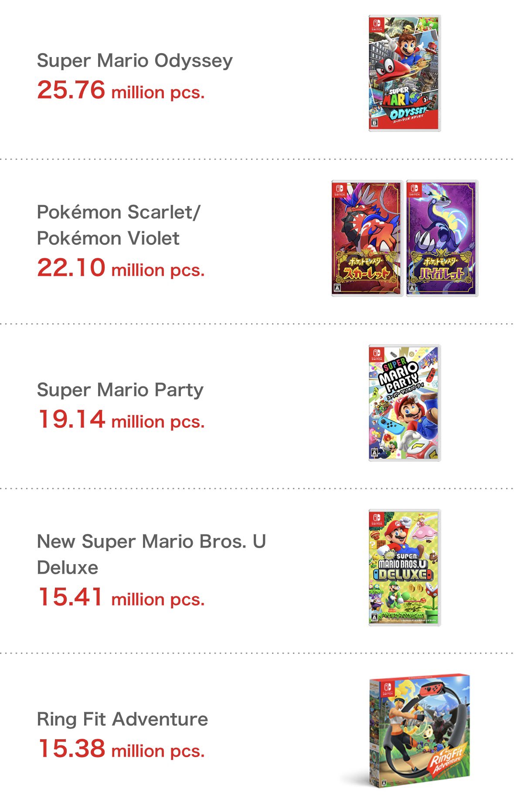Image resolution: width=514 pixels, height=812 pixels.
Task: Click the Ring Fit Adventure title text
Action: [x=123, y=719]
